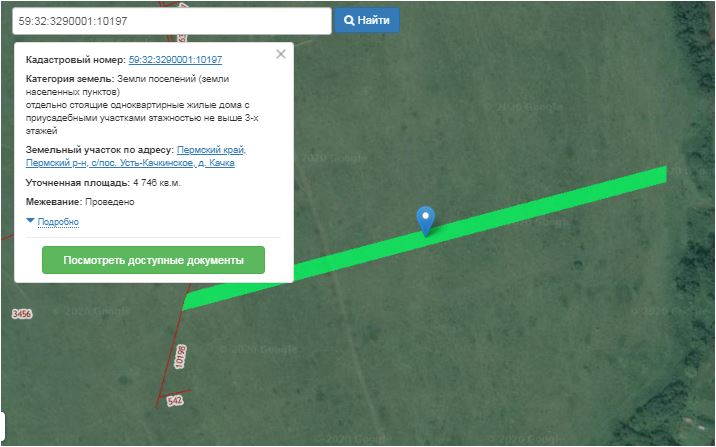Open the с/пос. Усть-Качкинское link

point(142,163)
